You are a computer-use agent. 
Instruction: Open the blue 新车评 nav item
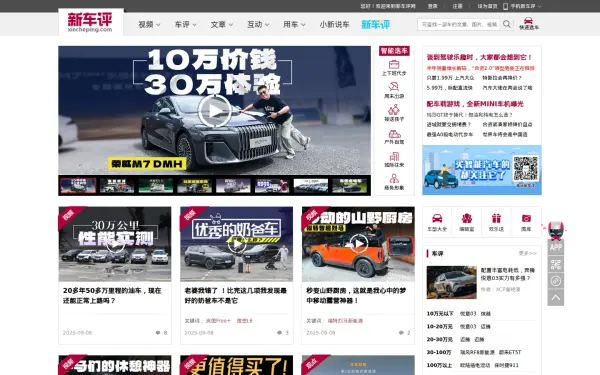[375, 24]
